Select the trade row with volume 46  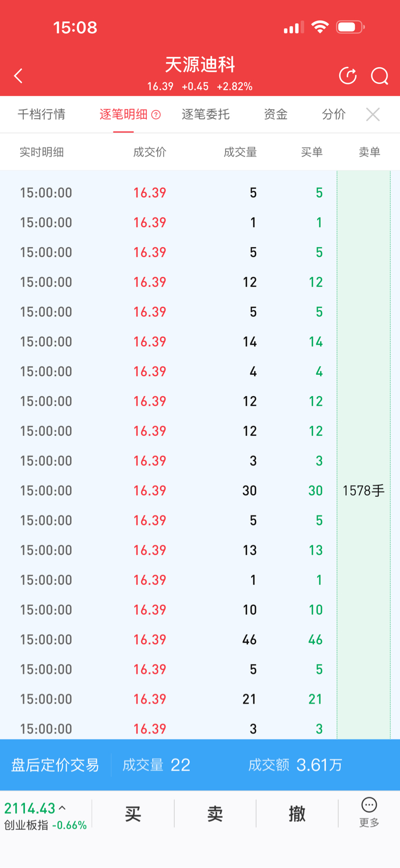(200, 640)
